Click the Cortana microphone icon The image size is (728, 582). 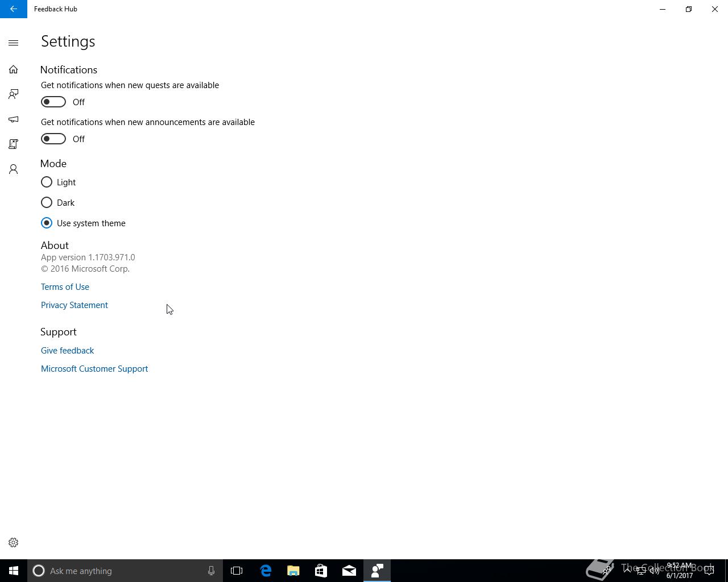[211, 571]
